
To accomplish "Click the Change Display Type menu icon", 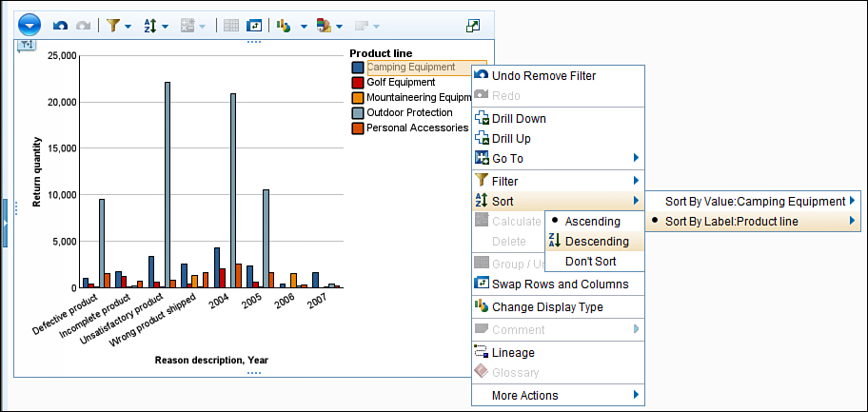I will point(483,306).
